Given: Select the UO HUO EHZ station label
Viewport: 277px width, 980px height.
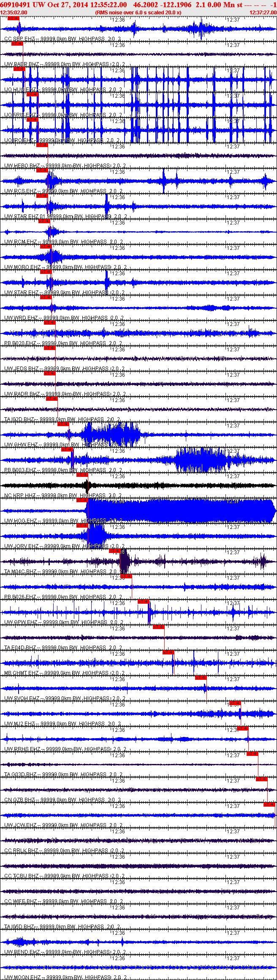Looking at the screenshot, I should 20,90.
